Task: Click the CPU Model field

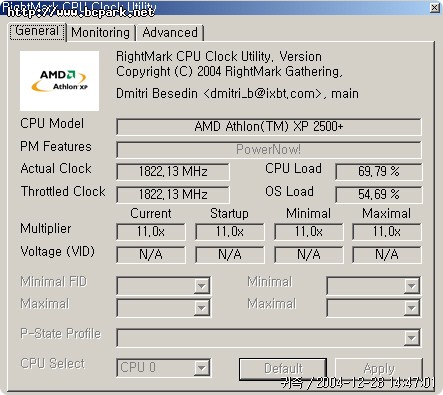Action: [x=269, y=127]
